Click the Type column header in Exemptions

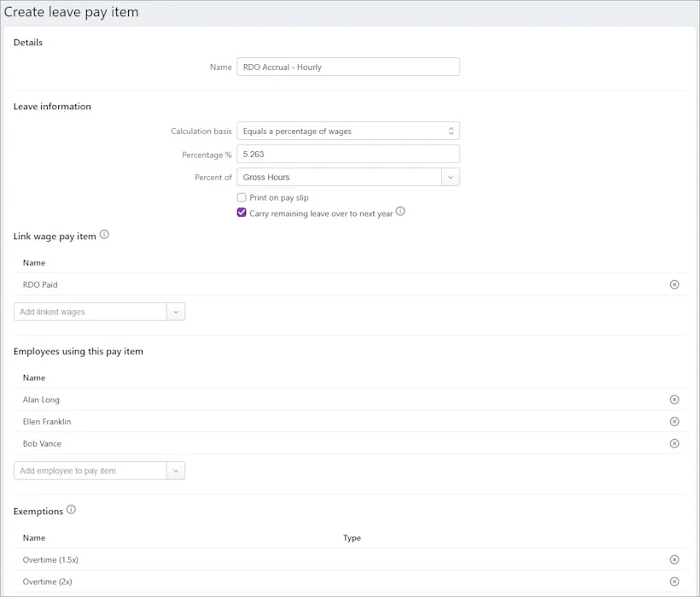352,537
